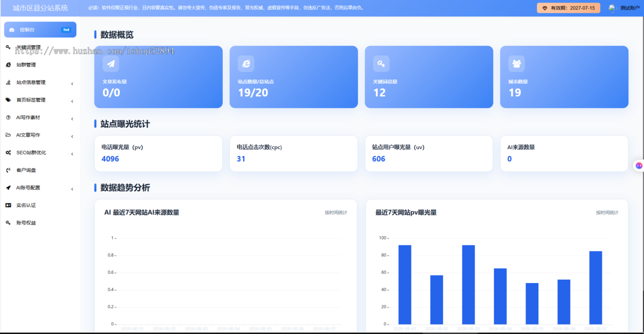Click the 关键词管理 key icon
The image size is (644, 334).
tap(8, 47)
